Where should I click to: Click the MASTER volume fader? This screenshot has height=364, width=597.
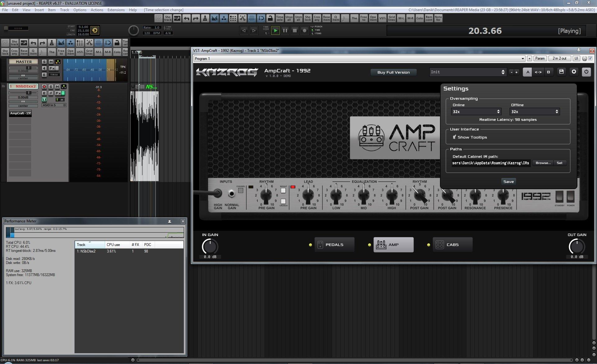click(x=29, y=68)
